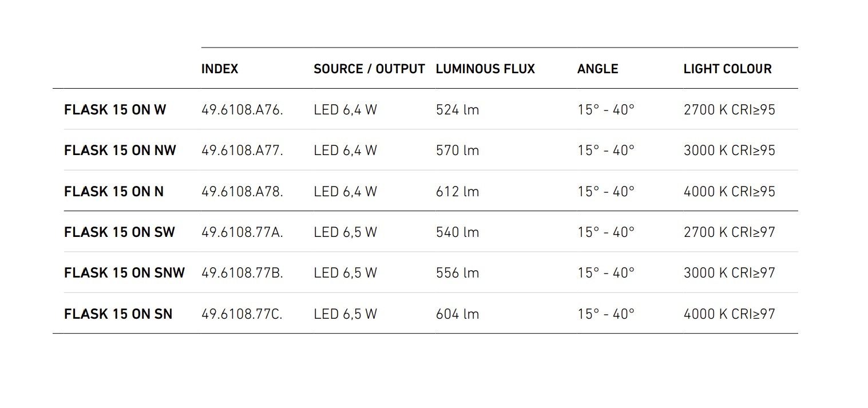Click index code 49.6108.A76.
Viewport: 868px width, 408px height.
(x=242, y=110)
